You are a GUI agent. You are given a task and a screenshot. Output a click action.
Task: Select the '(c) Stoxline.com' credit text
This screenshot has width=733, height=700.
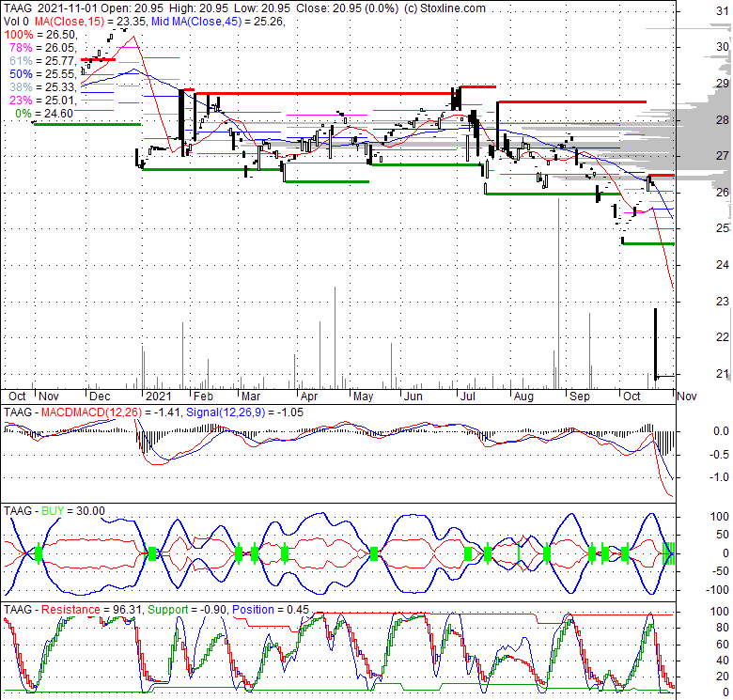tap(444, 8)
